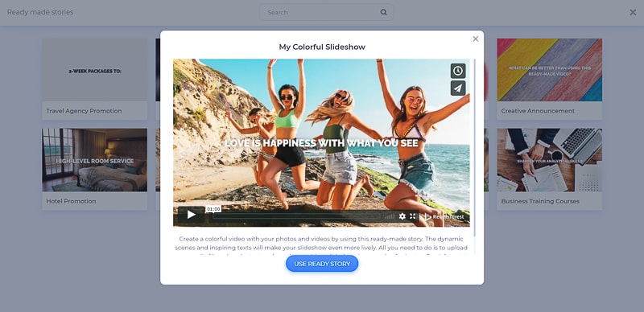Screen dimensions: 644x312
Task: Enter fullscreen mode for the video
Action: click(x=413, y=216)
